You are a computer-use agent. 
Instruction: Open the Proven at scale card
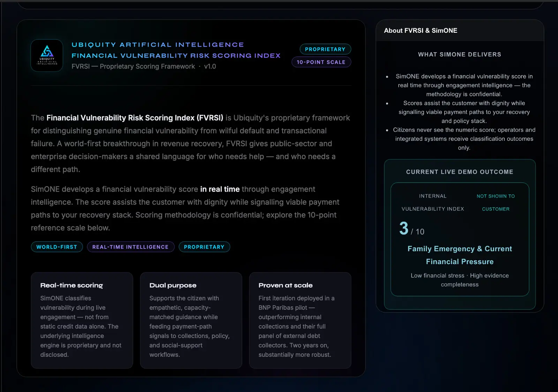pos(300,320)
